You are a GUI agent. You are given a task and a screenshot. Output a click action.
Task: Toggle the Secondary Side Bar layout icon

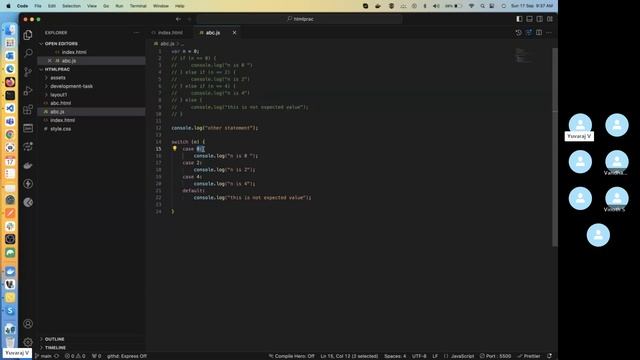540,19
